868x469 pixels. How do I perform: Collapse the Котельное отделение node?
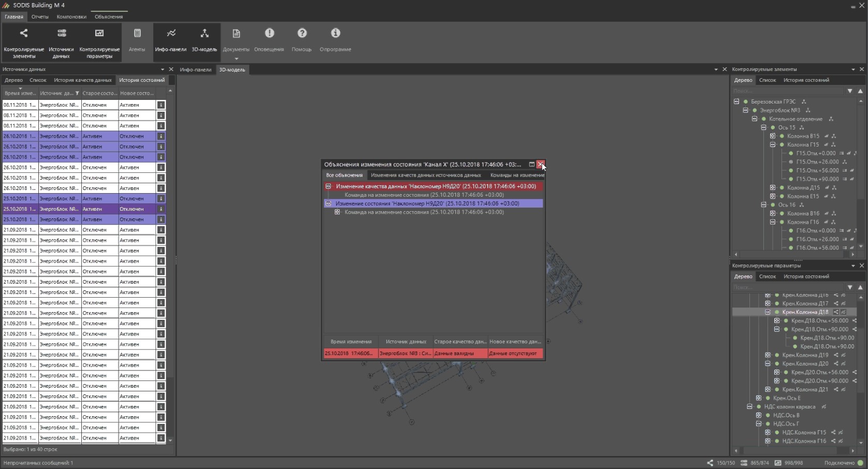tap(755, 119)
